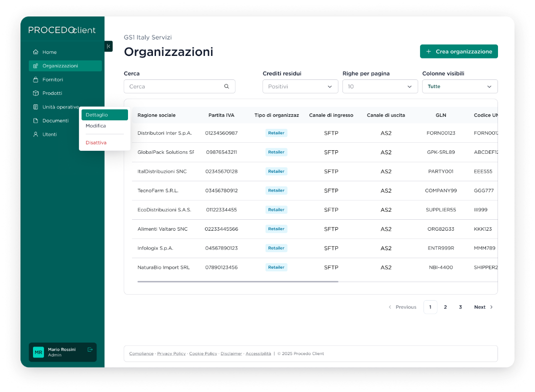The width and height of the screenshot is (535, 392).
Task: Click the Previous pagination label
Action: click(x=406, y=307)
